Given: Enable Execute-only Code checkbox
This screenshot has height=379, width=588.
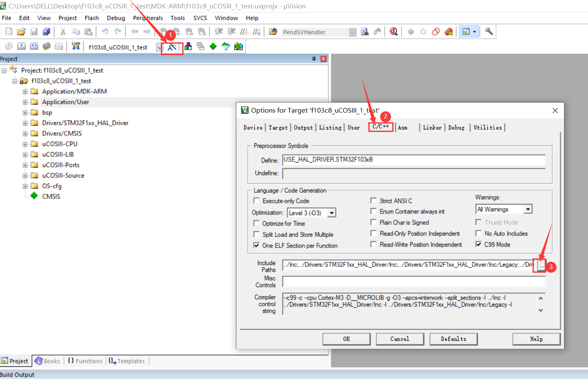Looking at the screenshot, I should [257, 201].
